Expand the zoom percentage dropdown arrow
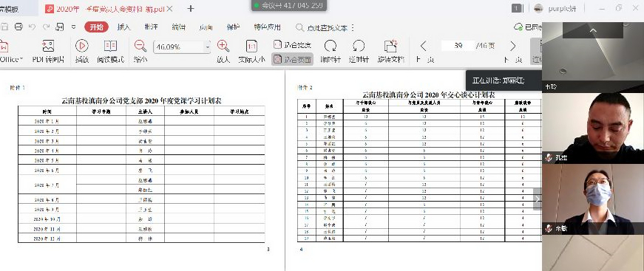Viewport: 644px width, 271px height. pos(208,47)
